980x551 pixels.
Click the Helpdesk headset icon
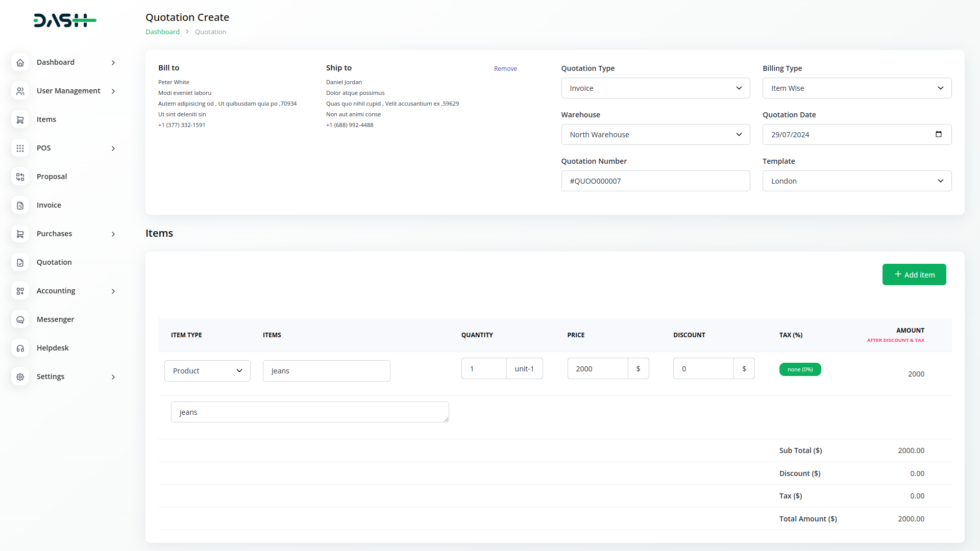[20, 348]
